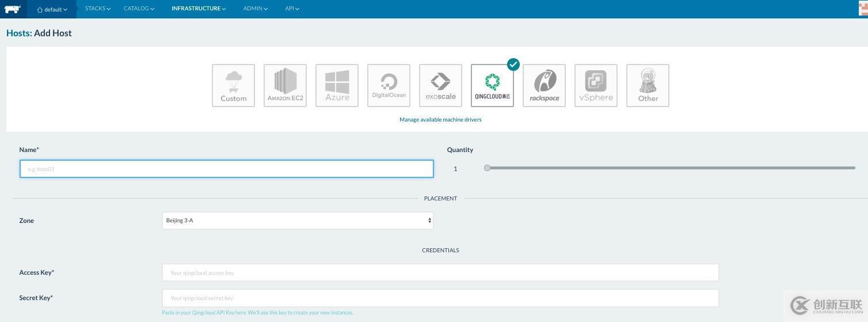Viewport: 868px width, 322px height.
Task: Open the Catalog menu
Action: click(139, 9)
